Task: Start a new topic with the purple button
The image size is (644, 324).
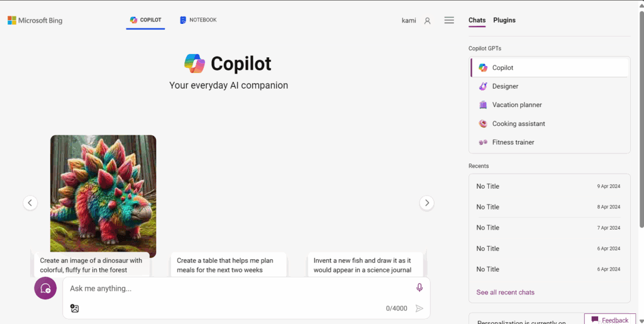Action: coord(45,288)
